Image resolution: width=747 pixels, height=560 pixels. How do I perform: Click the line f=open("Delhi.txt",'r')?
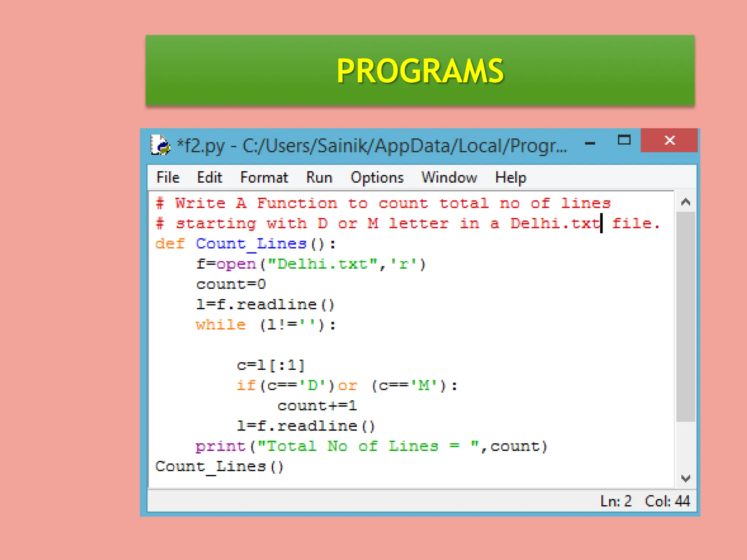click(x=311, y=264)
